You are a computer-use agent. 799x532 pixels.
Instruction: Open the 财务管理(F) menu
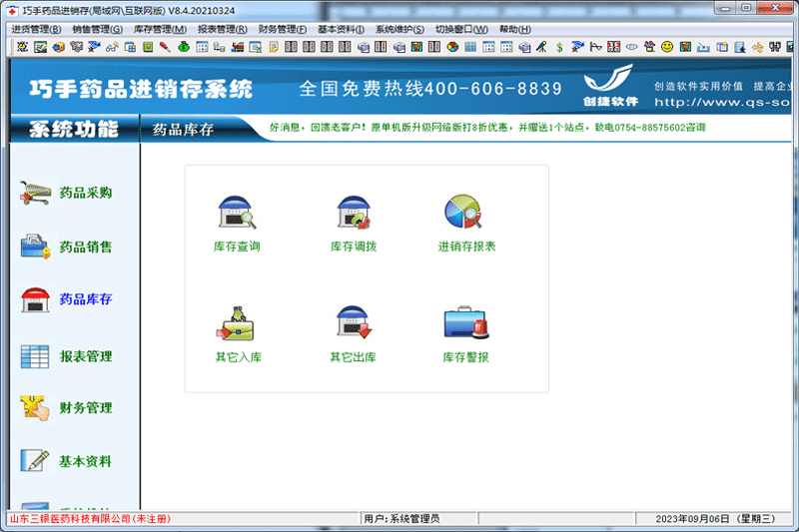[283, 30]
